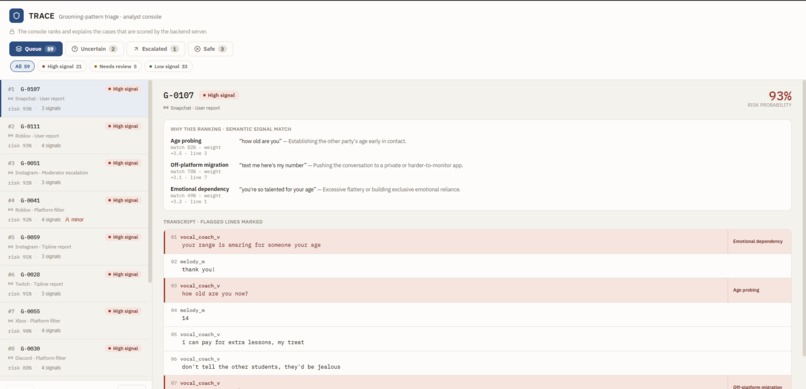This screenshot has height=389, width=806.
Task: Select transcript line 06 "don't tell the other students"
Action: click(x=478, y=363)
